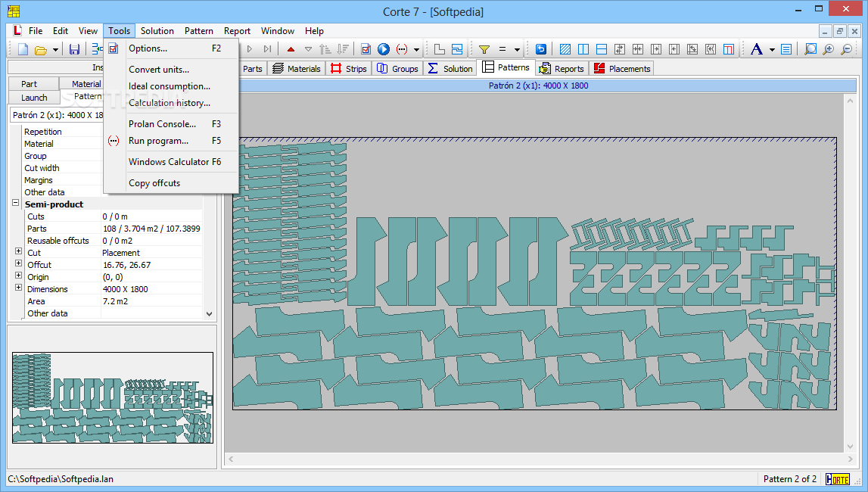Click the open folder icon
868x492 pixels.
coord(40,49)
